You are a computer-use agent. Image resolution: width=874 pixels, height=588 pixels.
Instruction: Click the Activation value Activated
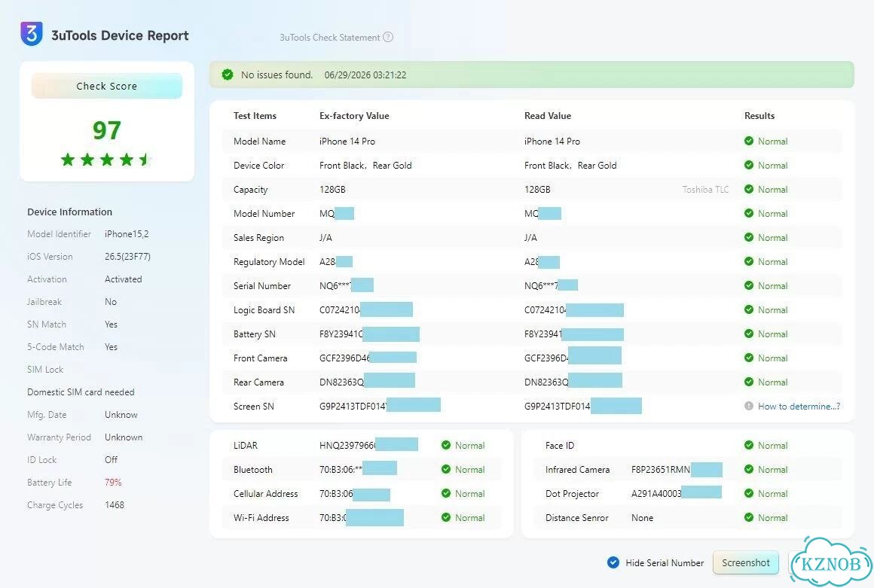123,279
